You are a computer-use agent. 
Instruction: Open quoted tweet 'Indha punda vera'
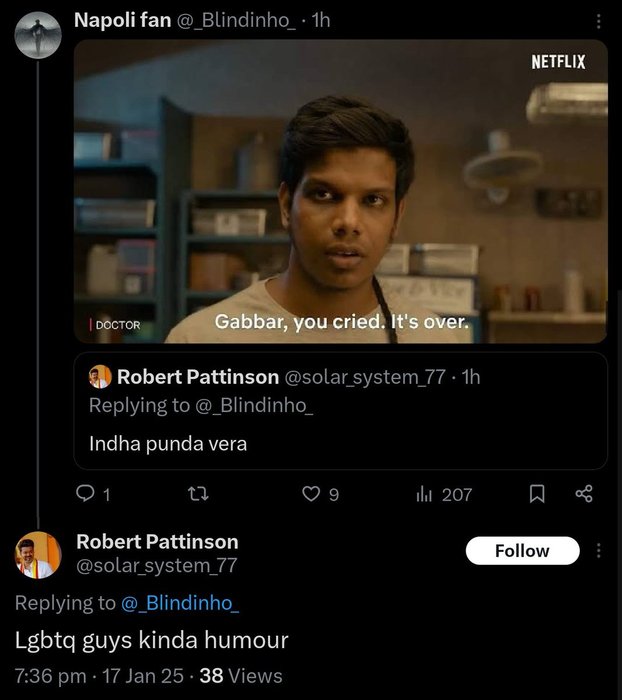[x=340, y=442]
